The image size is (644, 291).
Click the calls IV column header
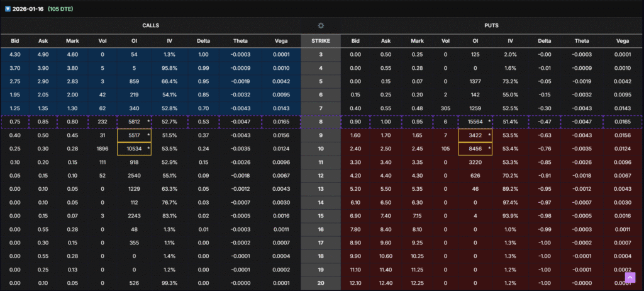[x=169, y=41]
